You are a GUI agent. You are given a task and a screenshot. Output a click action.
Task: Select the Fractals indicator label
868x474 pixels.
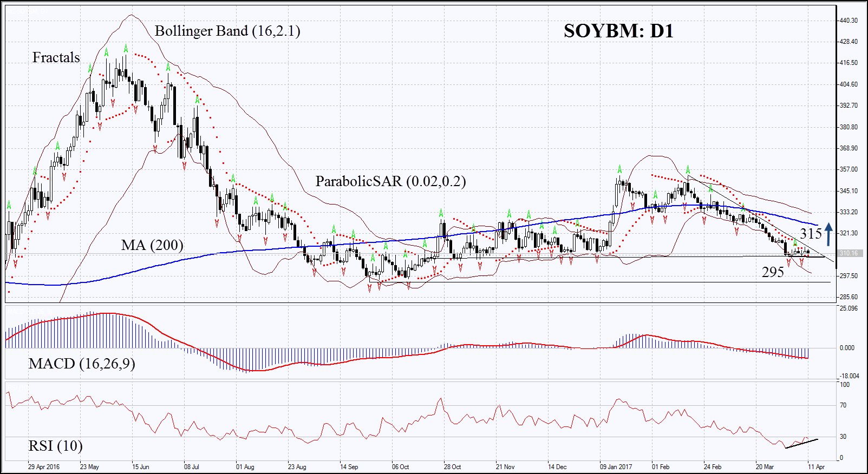[x=56, y=57]
